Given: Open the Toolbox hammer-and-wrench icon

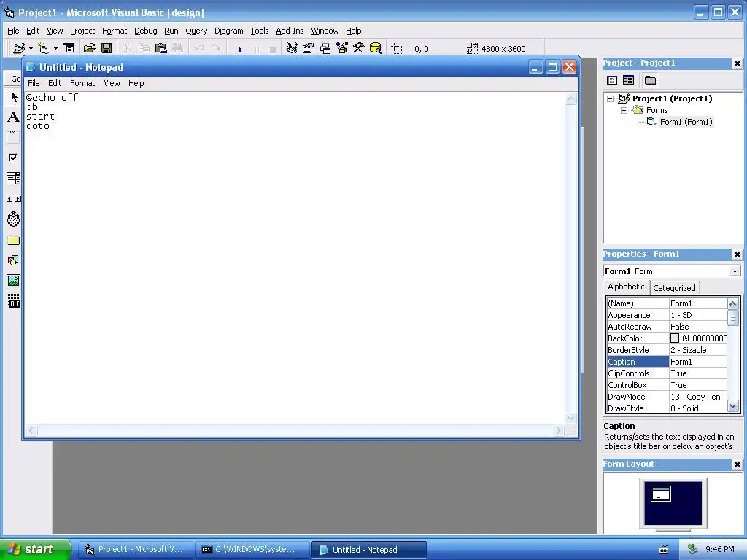Looking at the screenshot, I should tap(359, 49).
